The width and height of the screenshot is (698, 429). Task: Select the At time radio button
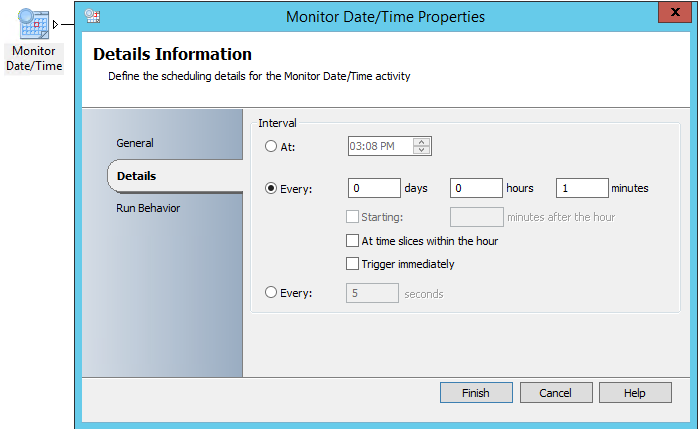[x=271, y=146]
